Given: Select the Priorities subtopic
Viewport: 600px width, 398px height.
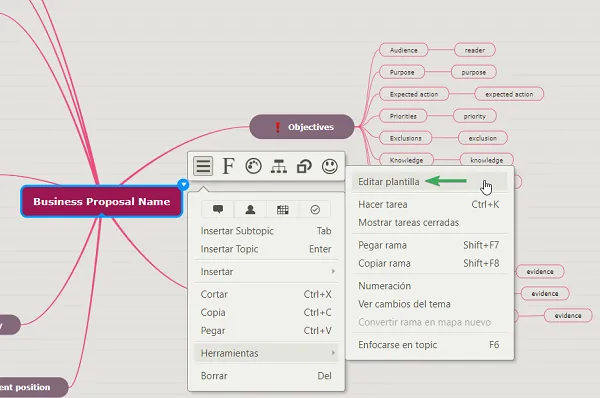Looking at the screenshot, I should pyautogui.click(x=403, y=116).
